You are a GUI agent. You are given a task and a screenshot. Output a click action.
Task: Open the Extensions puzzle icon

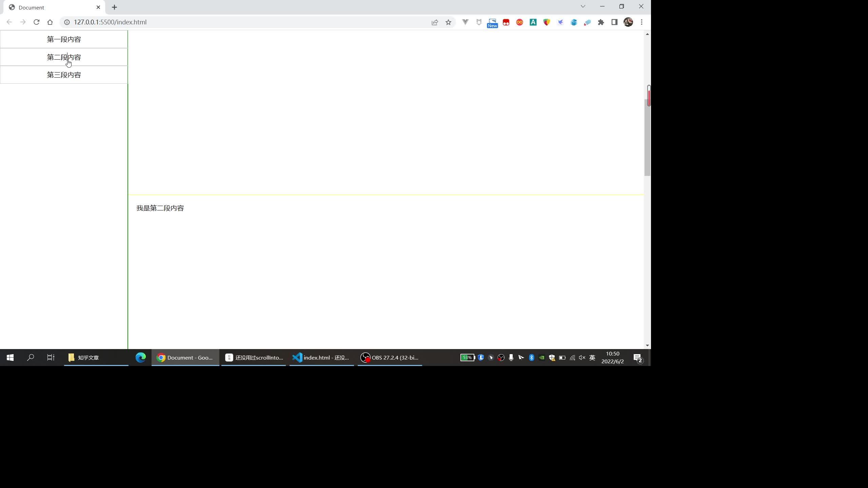coord(601,22)
